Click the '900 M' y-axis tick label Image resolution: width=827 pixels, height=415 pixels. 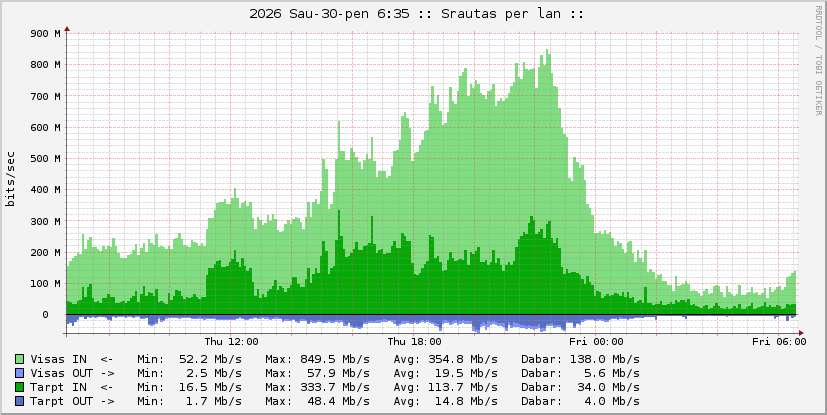(x=46, y=33)
